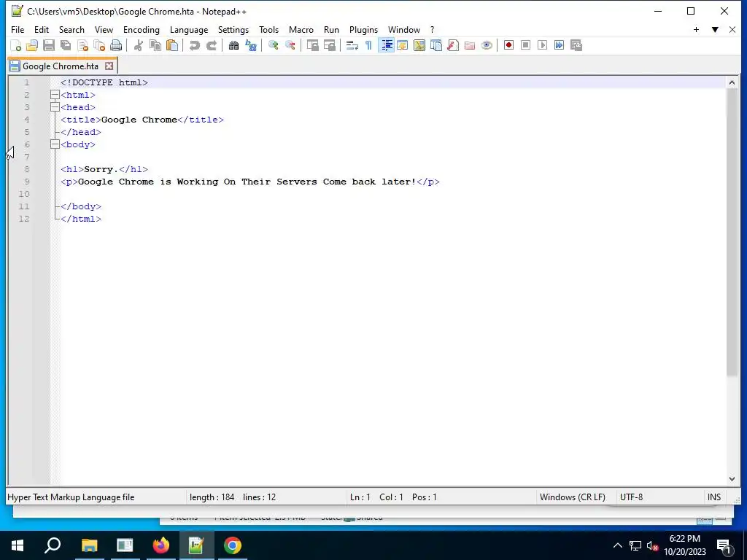747x560 pixels.
Task: Click Windows (CR LF) in status bar
Action: 572,497
